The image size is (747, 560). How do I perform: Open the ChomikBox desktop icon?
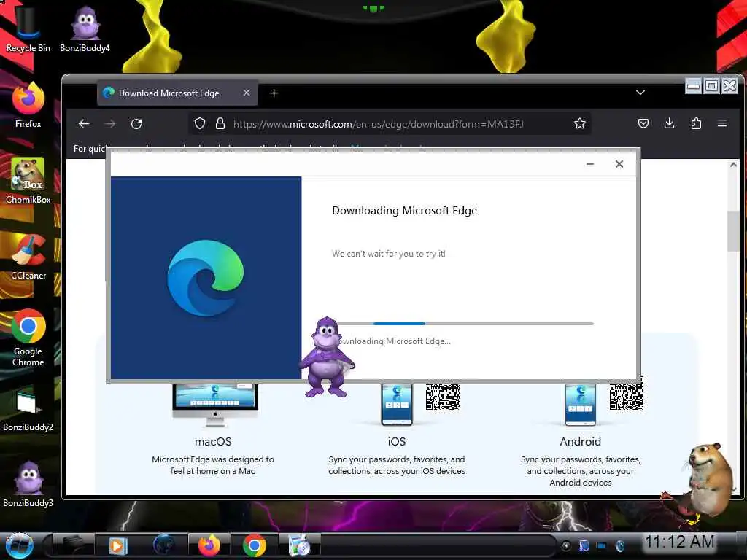pos(28,181)
